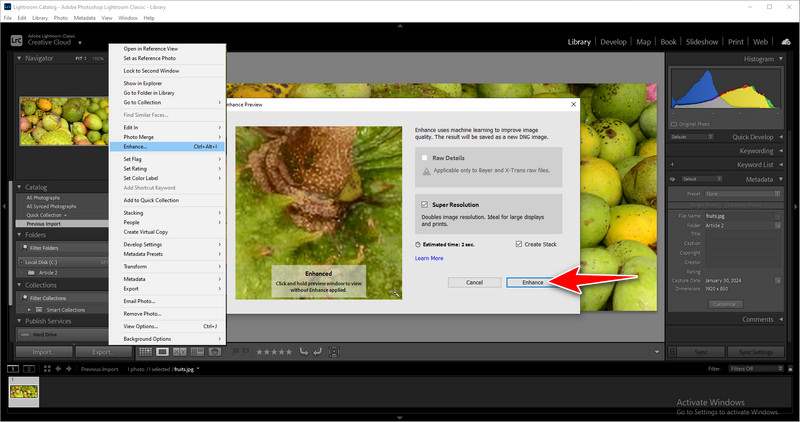Click the Smart Collections set icon

(39, 309)
